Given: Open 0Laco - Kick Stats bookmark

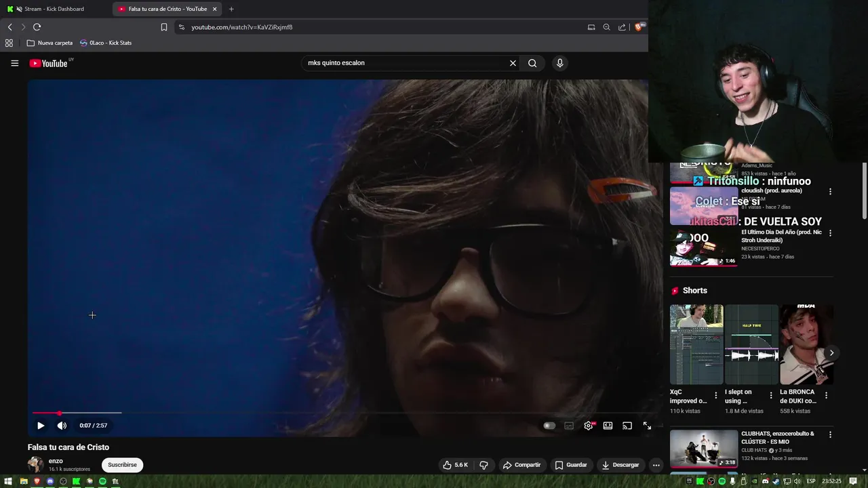Looking at the screenshot, I should pyautogui.click(x=106, y=43).
